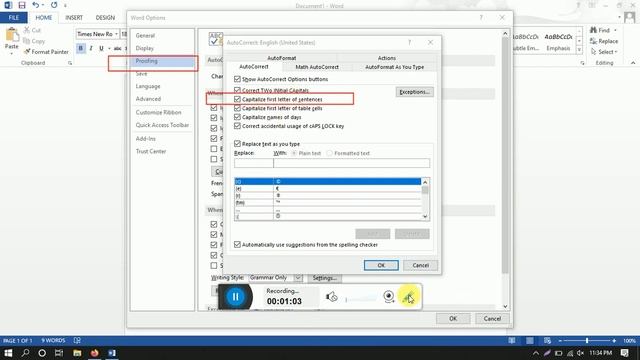Viewport: 640px width, 360px height.
Task: Open taskbar search magnifier
Action: 25,353
